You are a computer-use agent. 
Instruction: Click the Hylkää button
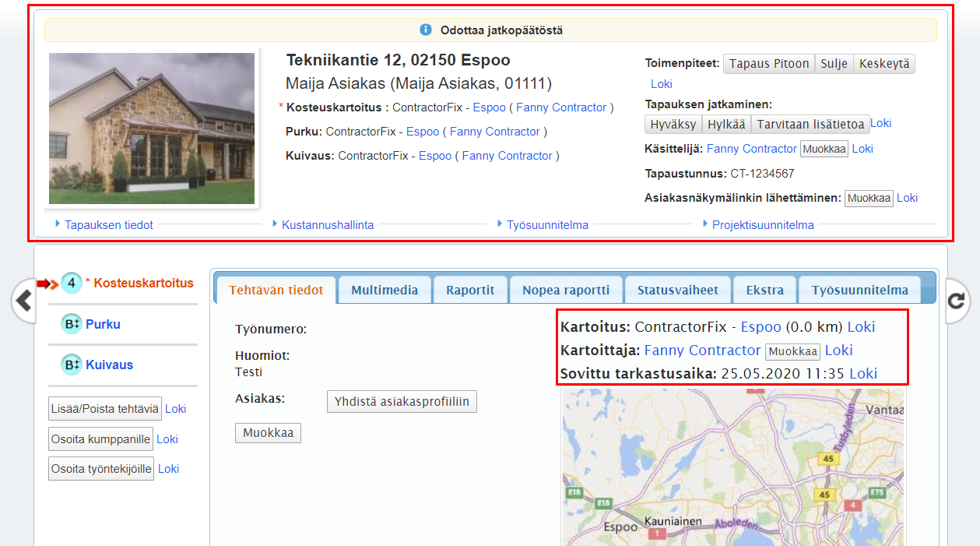click(x=726, y=125)
